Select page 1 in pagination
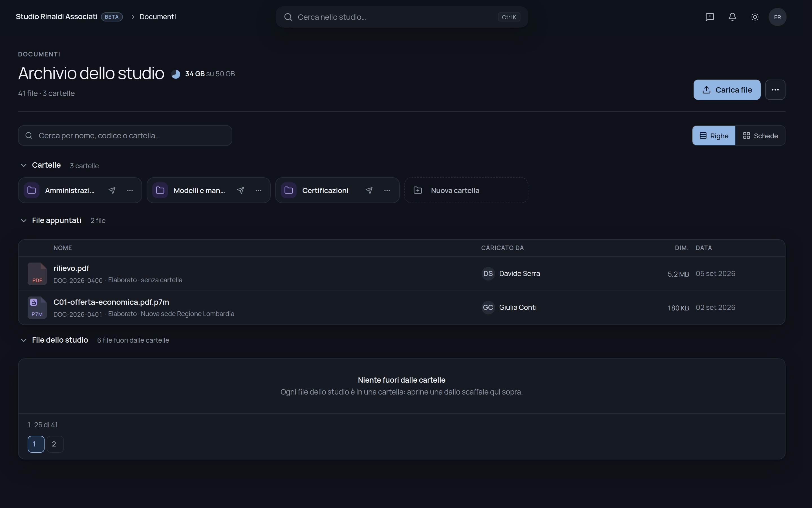 point(36,444)
